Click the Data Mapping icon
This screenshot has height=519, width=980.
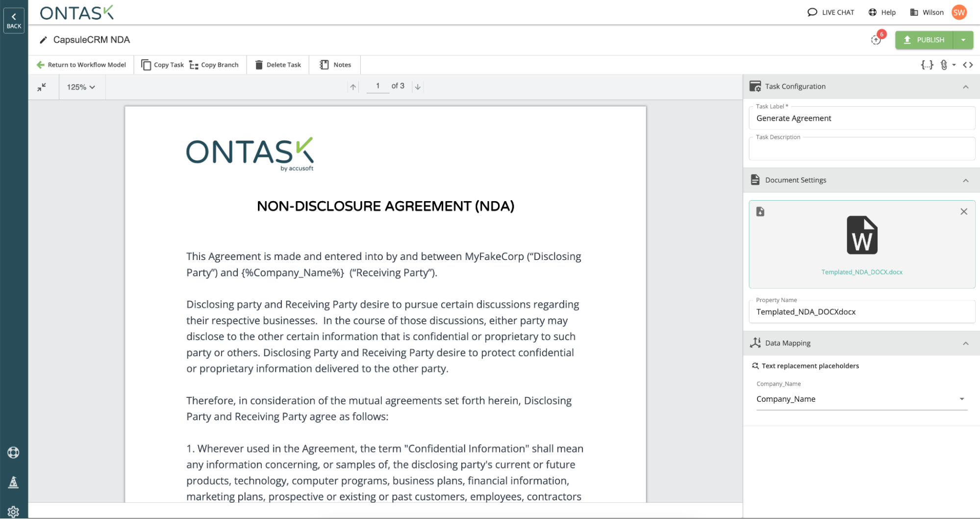click(755, 343)
